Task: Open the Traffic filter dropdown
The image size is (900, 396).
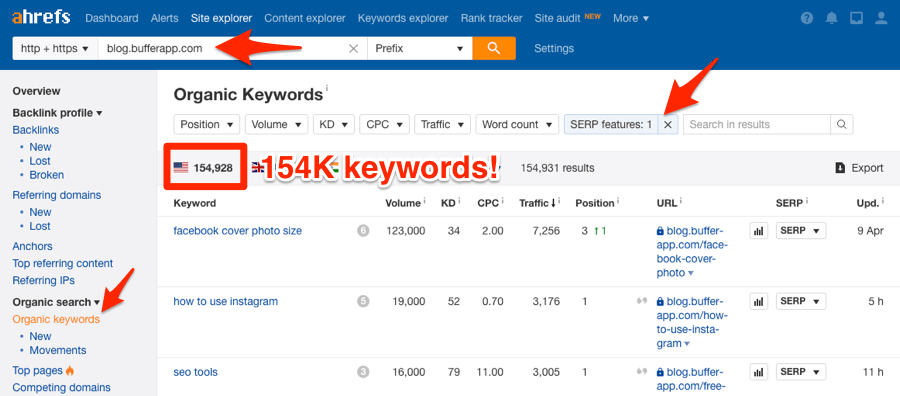Action: point(442,125)
